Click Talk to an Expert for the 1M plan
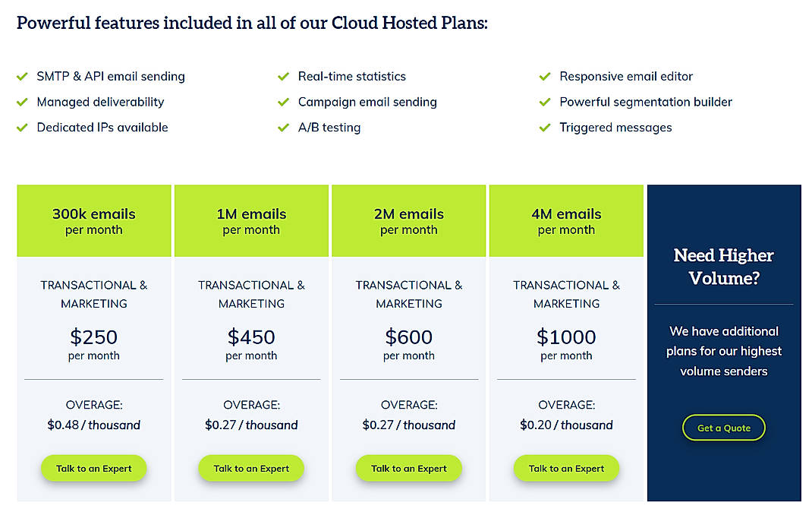The width and height of the screenshot is (812, 515). click(251, 469)
